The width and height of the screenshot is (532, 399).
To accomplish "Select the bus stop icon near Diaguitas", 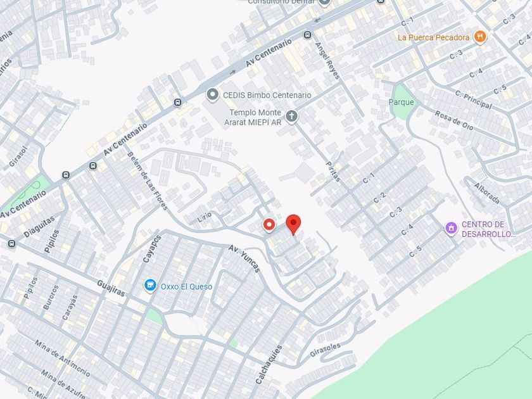I will (x=11, y=244).
